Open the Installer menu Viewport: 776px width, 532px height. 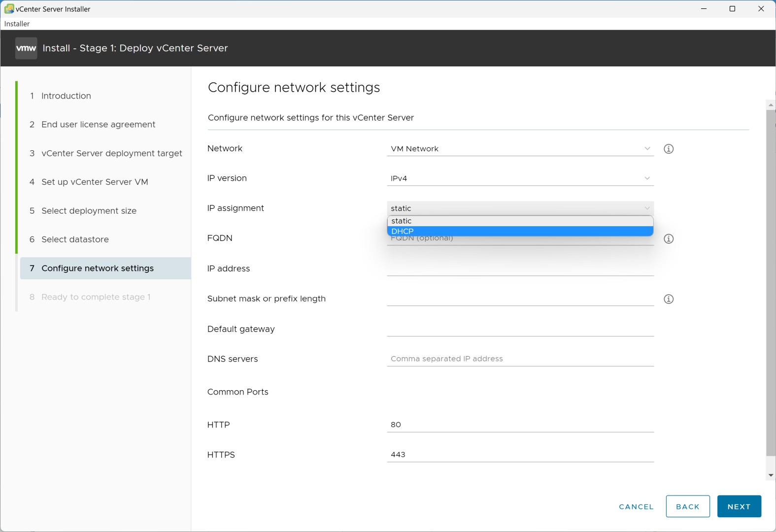point(17,24)
